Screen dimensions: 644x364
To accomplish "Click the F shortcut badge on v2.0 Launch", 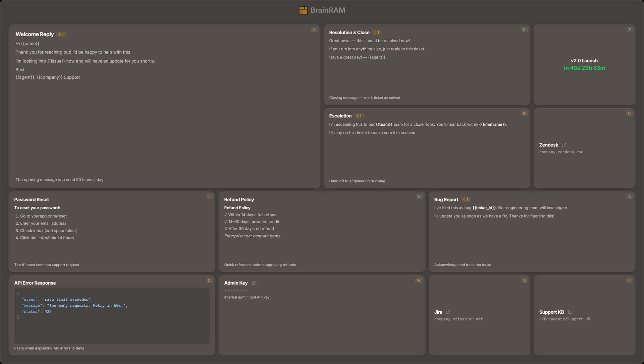I will [629, 30].
